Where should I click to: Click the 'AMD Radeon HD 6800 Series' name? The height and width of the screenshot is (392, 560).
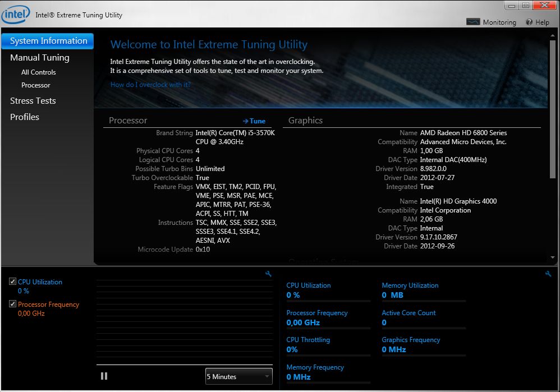[x=463, y=133]
